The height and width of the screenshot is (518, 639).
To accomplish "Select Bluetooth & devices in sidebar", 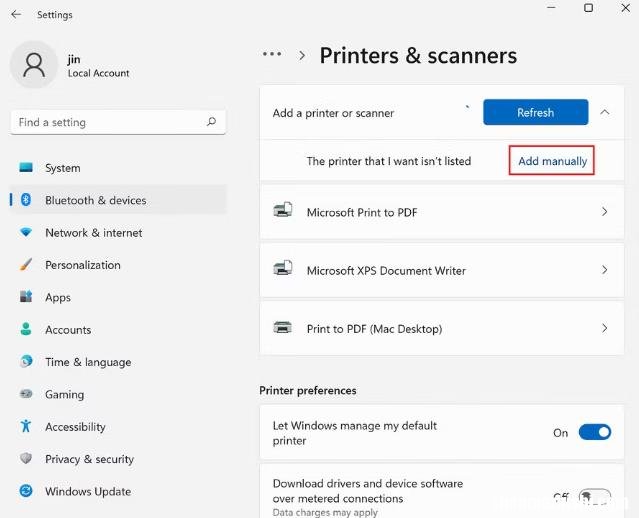I will pyautogui.click(x=118, y=200).
